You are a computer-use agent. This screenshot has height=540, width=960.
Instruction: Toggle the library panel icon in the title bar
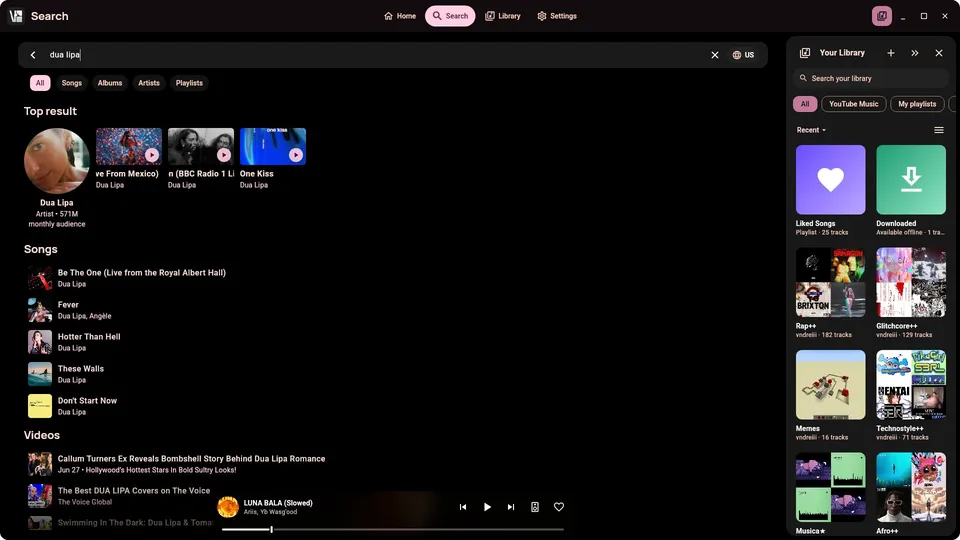tap(882, 16)
